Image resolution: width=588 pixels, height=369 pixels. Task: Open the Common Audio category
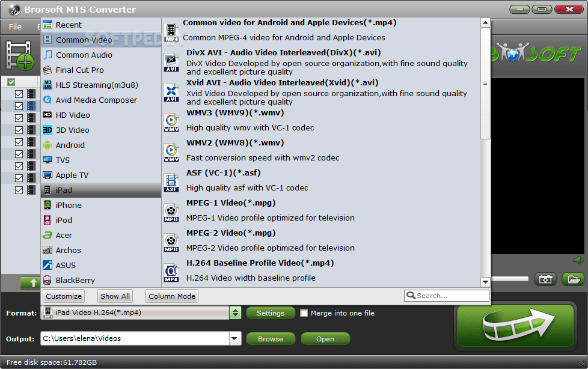point(101,55)
